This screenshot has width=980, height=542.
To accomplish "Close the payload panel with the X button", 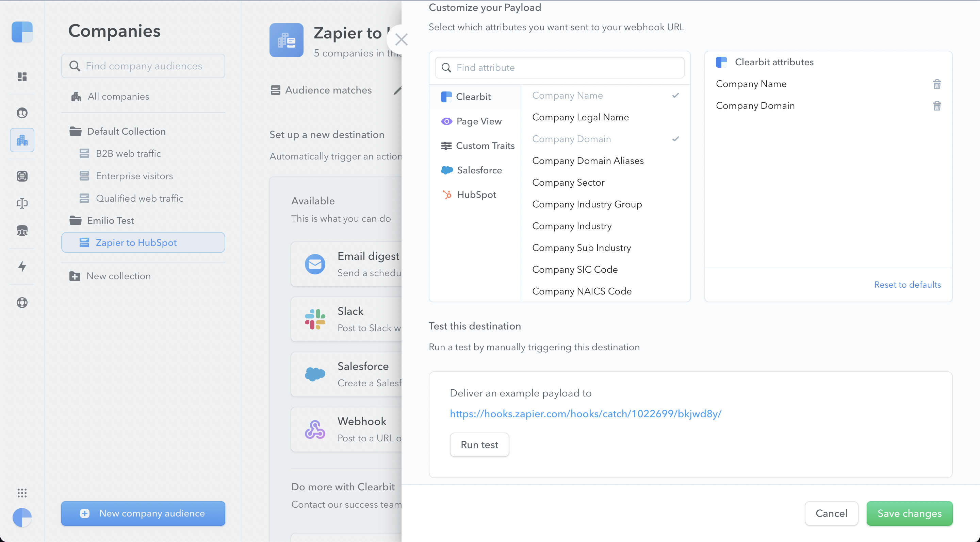I will 402,39.
